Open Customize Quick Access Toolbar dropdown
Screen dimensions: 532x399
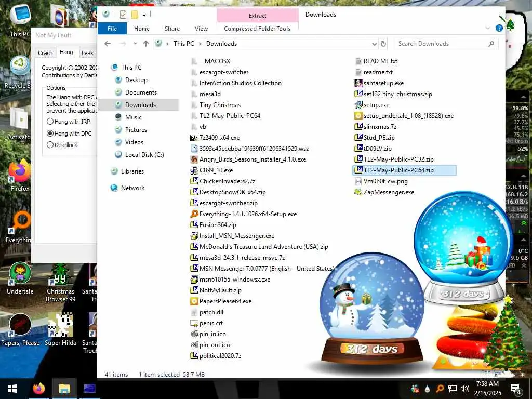tap(144, 15)
